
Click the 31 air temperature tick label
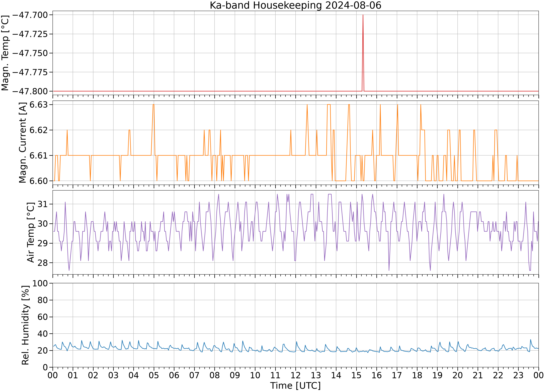[43, 204]
